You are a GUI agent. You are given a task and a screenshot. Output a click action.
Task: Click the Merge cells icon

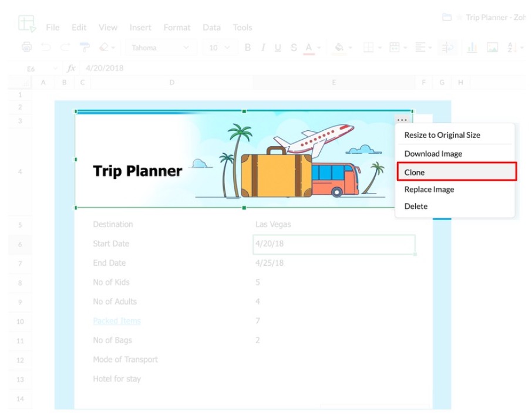click(x=394, y=48)
